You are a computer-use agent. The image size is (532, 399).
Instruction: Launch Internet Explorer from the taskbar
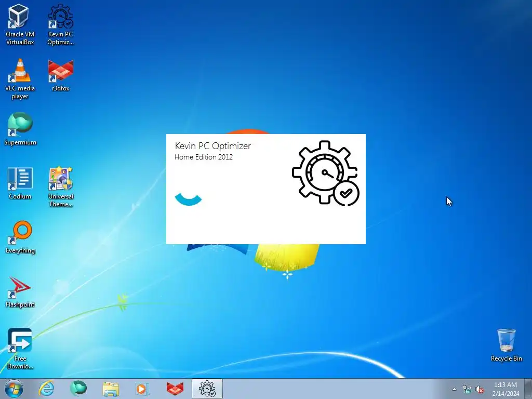tap(46, 389)
